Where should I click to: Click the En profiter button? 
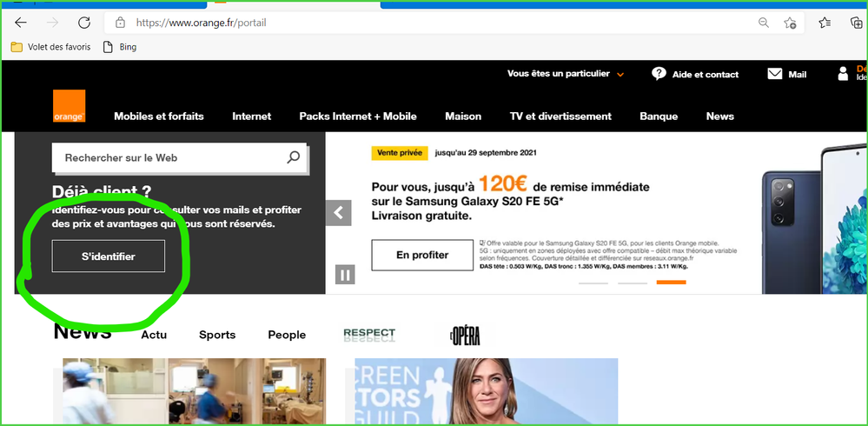coord(422,256)
